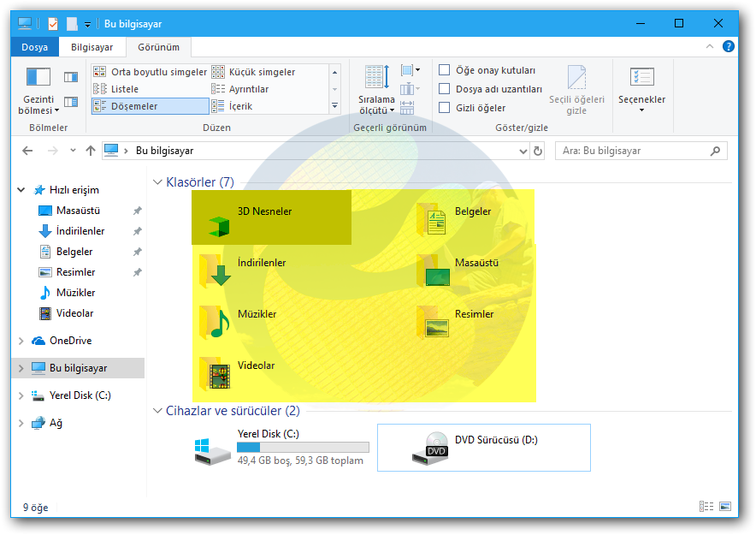Collapse the Hızlı erişim tree node

21,190
